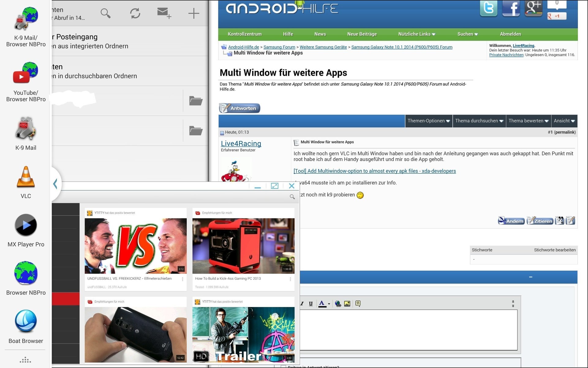Open the Live4Racing link in welcome box
The image size is (588, 368).
[x=523, y=45]
